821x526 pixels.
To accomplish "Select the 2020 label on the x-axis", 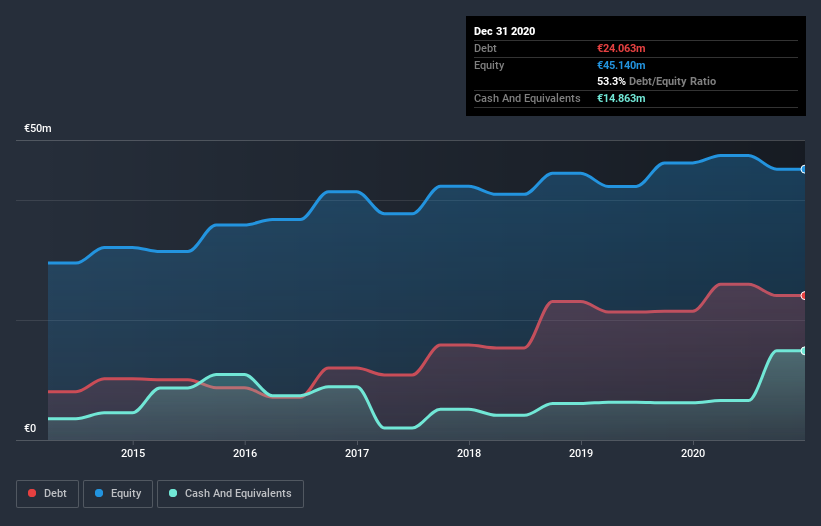I will [693, 453].
